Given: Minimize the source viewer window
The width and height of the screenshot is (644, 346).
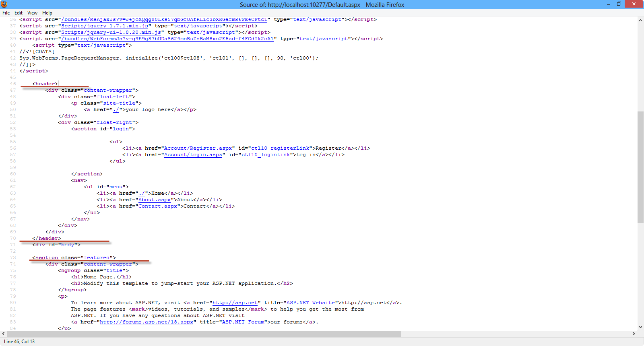Looking at the screenshot, I should (x=609, y=4).
